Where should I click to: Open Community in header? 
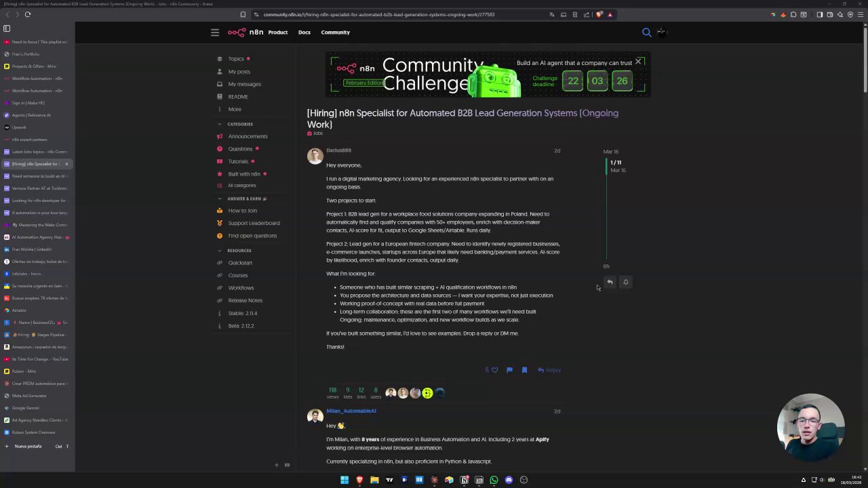click(x=335, y=32)
